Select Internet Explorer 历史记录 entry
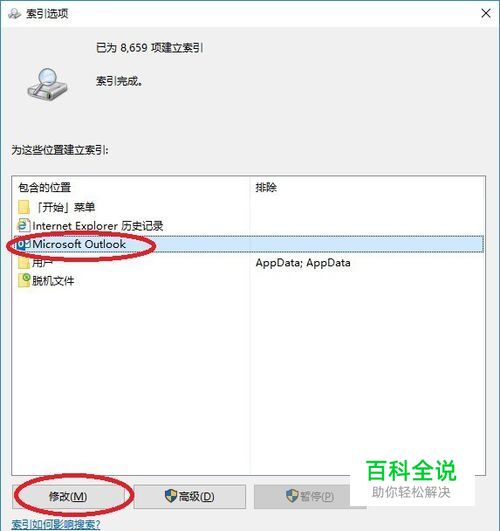500x531 pixels. point(98,226)
